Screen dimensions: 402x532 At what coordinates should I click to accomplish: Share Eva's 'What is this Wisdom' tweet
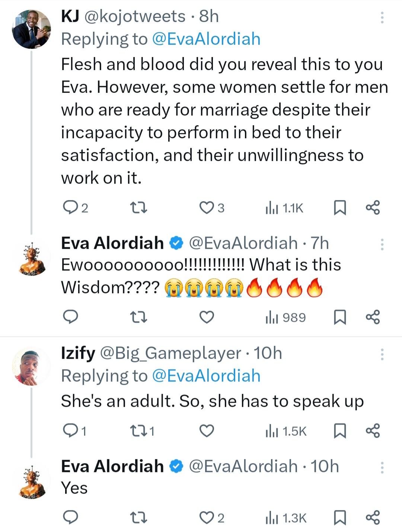[x=373, y=317]
